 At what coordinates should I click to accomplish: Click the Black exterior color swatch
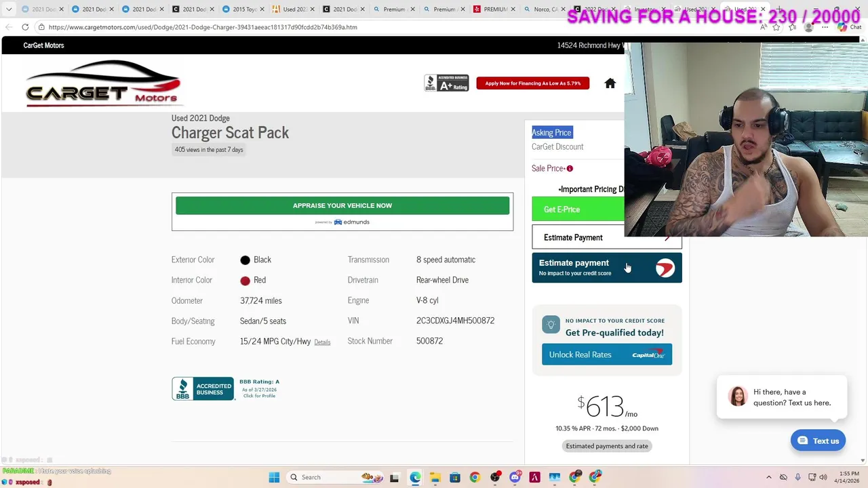(x=245, y=260)
